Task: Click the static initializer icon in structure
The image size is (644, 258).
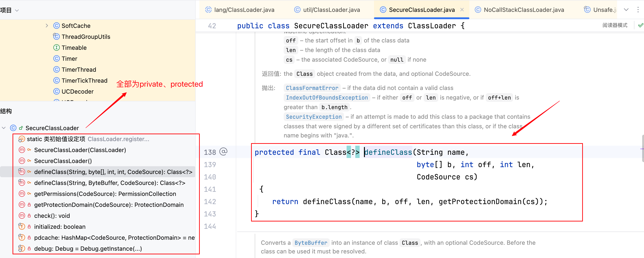Action: [x=21, y=139]
